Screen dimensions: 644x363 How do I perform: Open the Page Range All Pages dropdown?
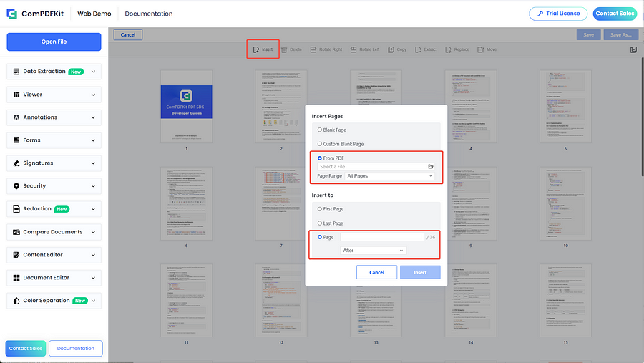pos(390,176)
